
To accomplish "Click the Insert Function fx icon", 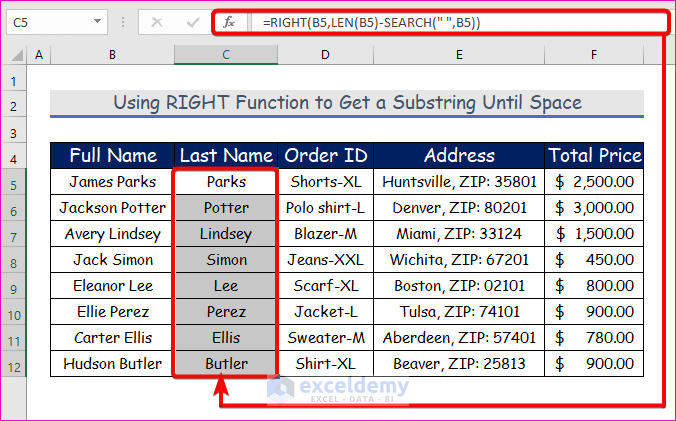I will point(229,22).
